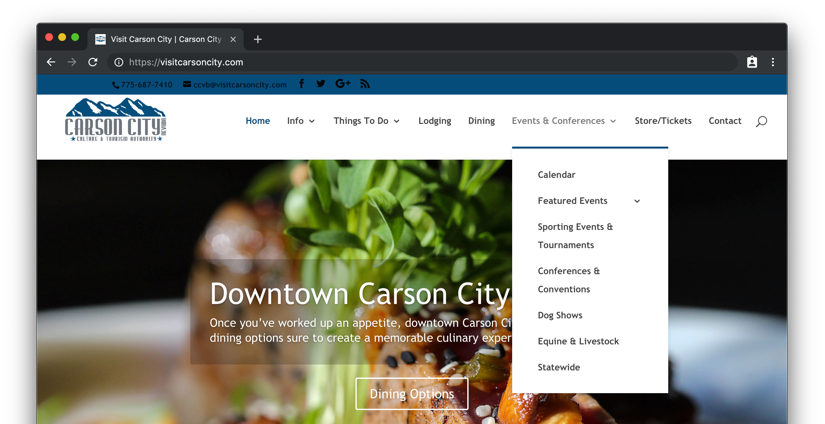Image resolution: width=825 pixels, height=424 pixels.
Task: Click the Carson City mountain logo
Action: click(x=115, y=119)
